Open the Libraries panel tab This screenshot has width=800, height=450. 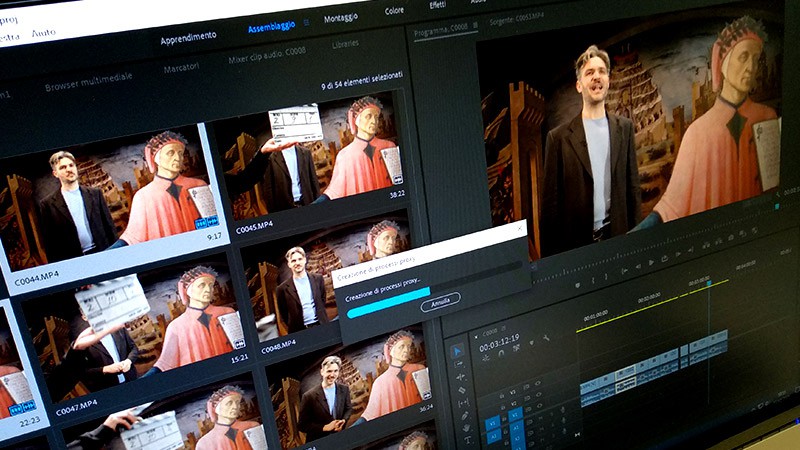tap(345, 44)
